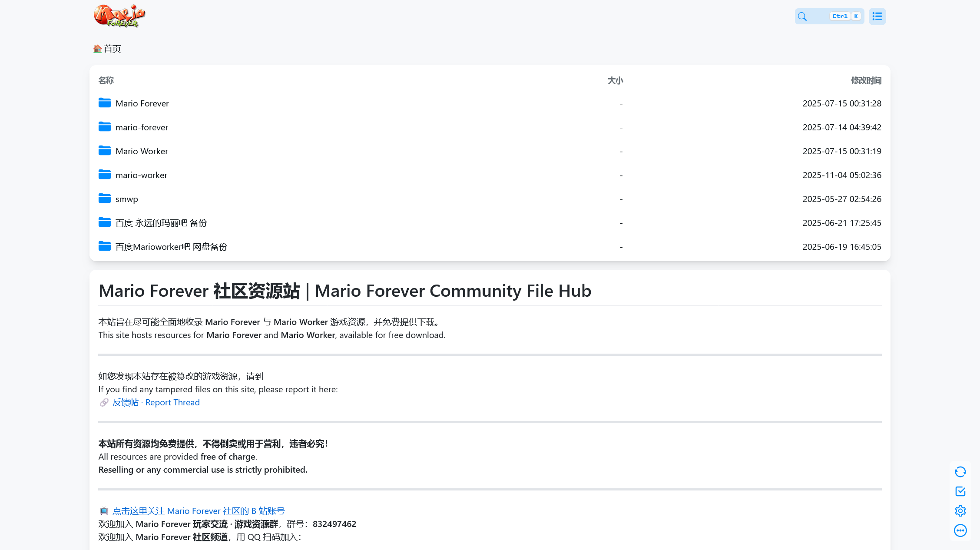The width and height of the screenshot is (980, 550).
Task: Click the home emoji beside 首页
Action: (x=96, y=48)
